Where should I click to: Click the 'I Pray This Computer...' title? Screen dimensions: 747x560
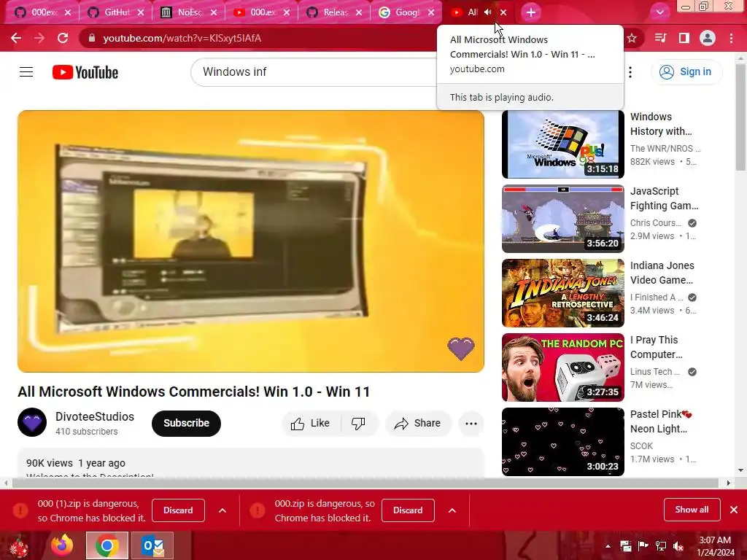[657, 347]
